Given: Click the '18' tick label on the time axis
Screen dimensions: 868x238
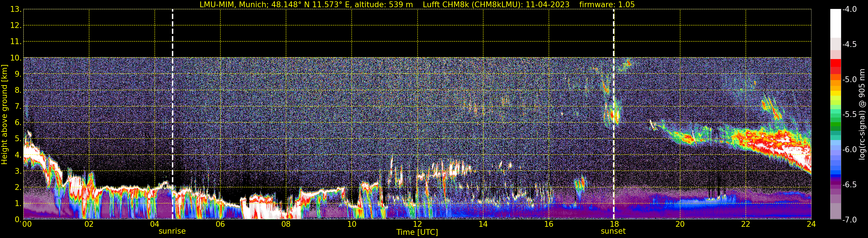Looking at the screenshot, I should (x=614, y=224).
